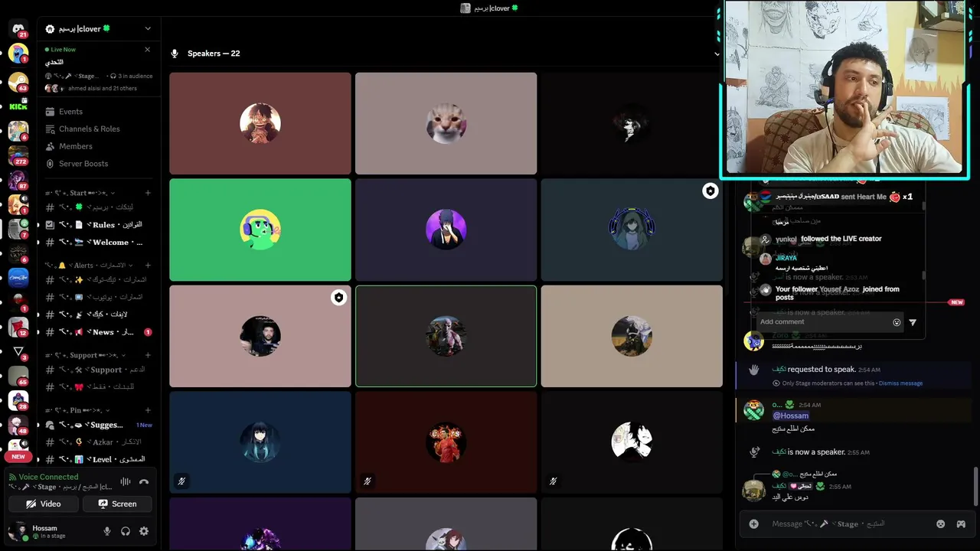Open the server with 48 notifications
Image resolution: width=980 pixels, height=551 pixels.
(18, 425)
